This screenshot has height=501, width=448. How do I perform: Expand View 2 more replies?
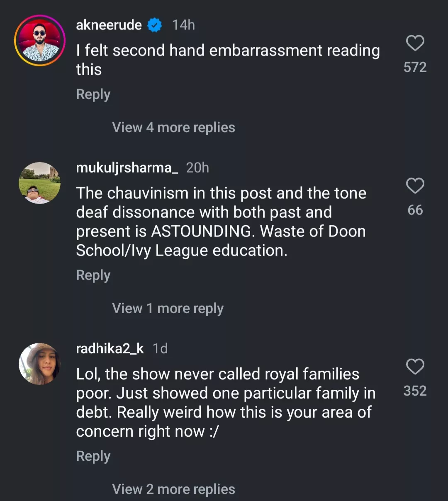pos(173,489)
